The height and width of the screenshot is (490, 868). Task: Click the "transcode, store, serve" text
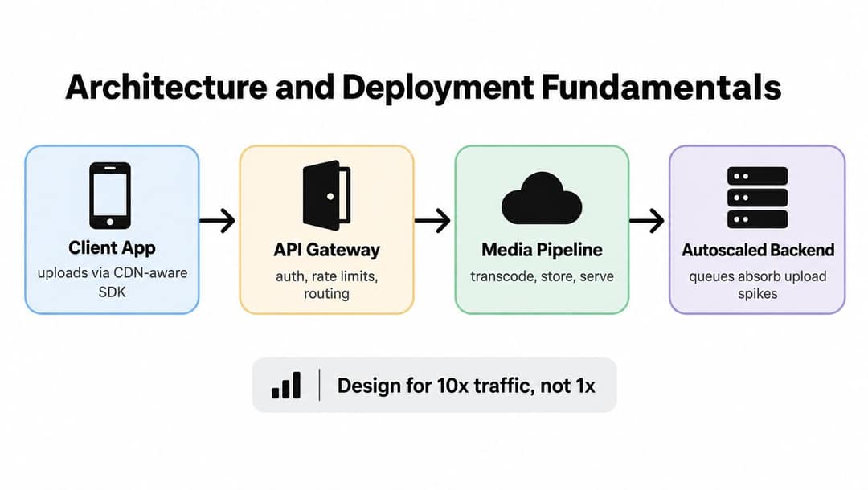coord(542,276)
